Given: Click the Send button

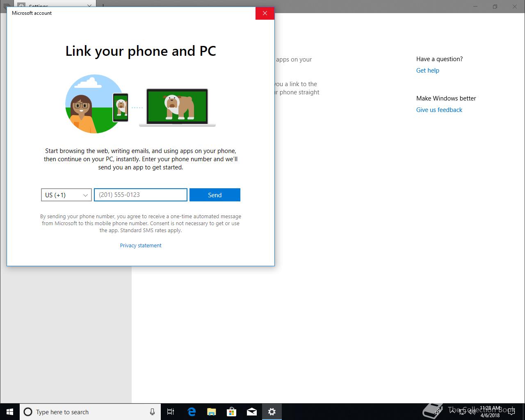Looking at the screenshot, I should tap(215, 195).
